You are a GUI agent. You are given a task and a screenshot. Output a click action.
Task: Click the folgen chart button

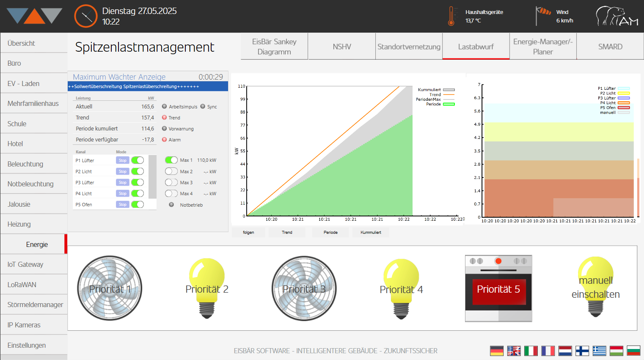[248, 232]
